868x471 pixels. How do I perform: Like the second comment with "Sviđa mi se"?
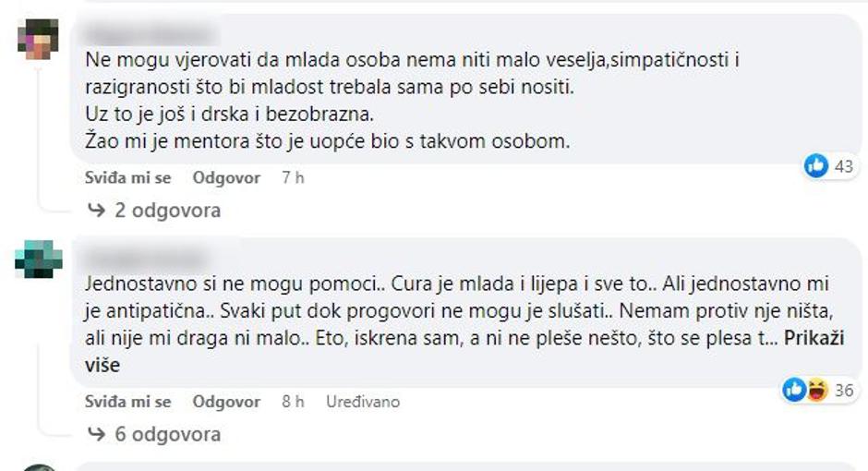point(127,402)
